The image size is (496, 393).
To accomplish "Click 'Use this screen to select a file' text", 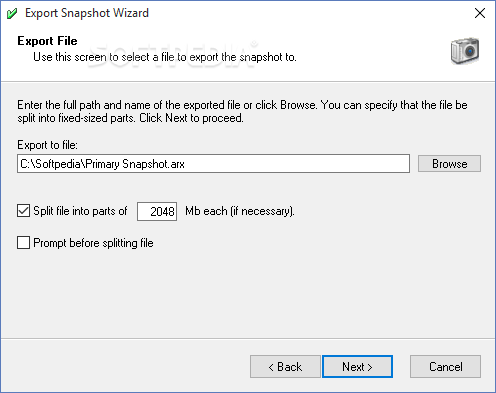I will pos(165,57).
